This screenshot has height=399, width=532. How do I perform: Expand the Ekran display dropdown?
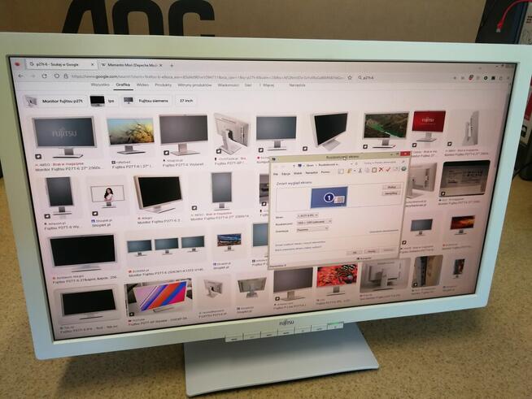tap(307, 215)
